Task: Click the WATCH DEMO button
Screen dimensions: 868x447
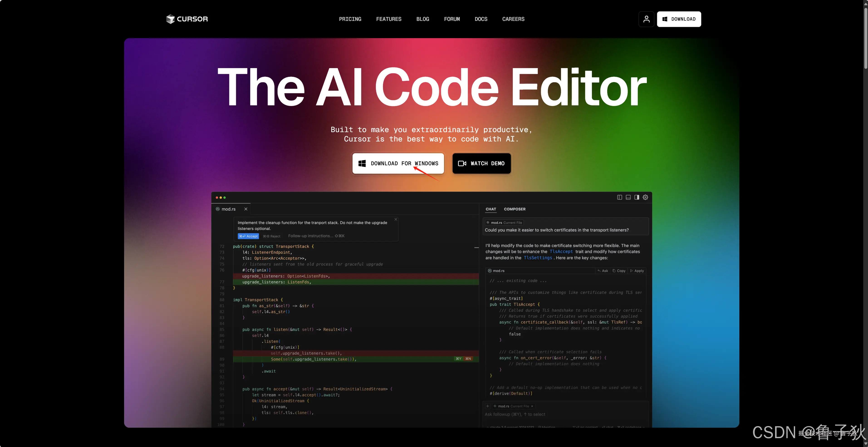Action: (481, 163)
